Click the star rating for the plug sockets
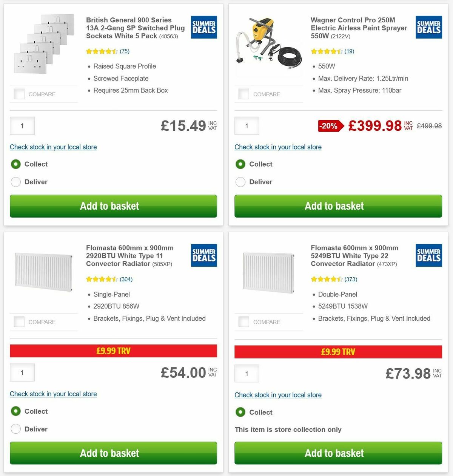 [x=102, y=51]
